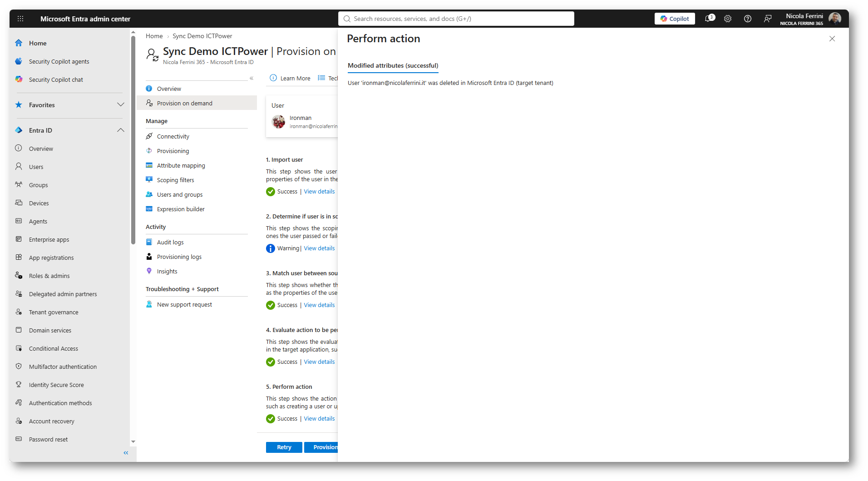Click the Audit logs icon
The image size is (868, 481).
149,242
